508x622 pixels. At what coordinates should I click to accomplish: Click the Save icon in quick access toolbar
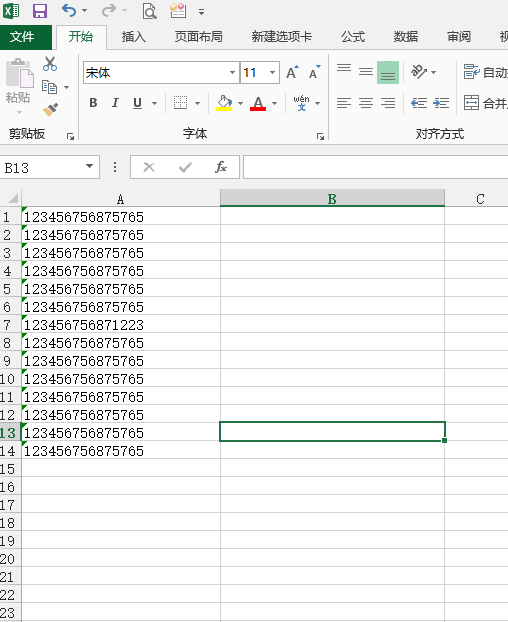click(40, 11)
